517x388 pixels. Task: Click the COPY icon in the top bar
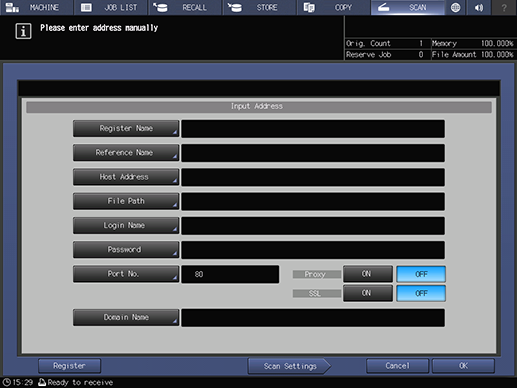(309, 7)
